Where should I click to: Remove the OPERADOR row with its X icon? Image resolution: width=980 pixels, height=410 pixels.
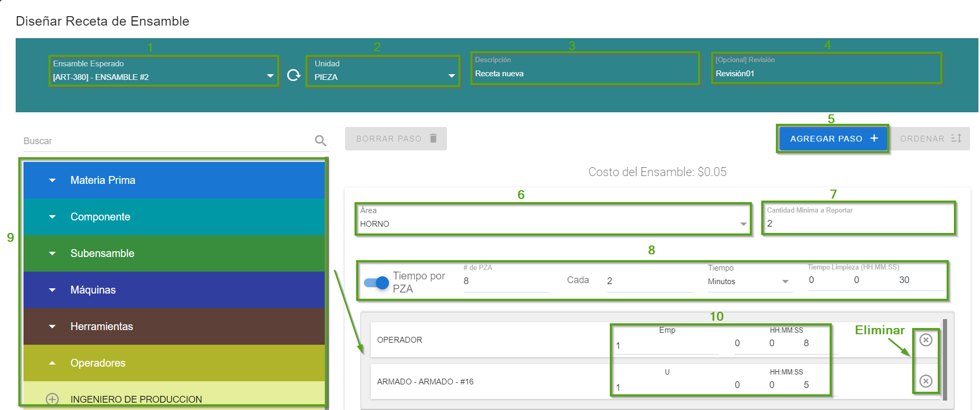(x=925, y=340)
